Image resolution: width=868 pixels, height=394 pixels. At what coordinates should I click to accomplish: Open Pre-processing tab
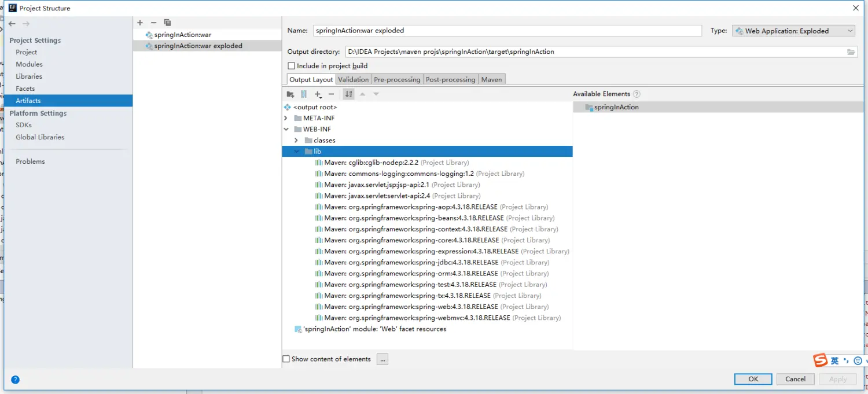(397, 79)
